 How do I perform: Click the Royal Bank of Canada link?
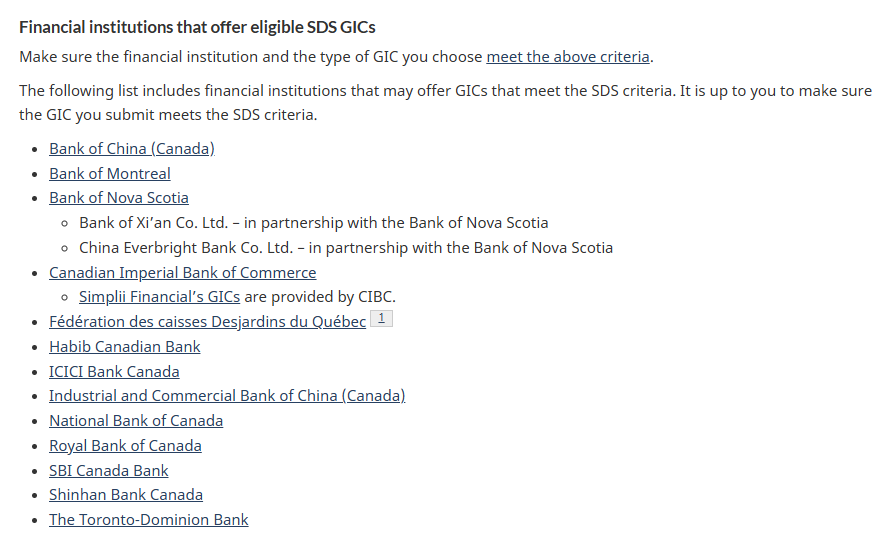[125, 446]
